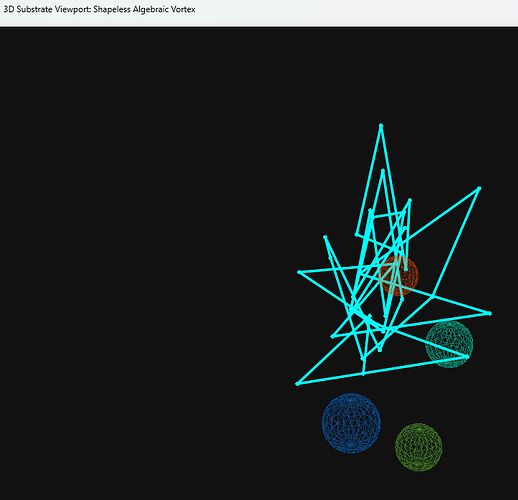Click the long cyan edge along the wireframe bottom
Screen dimensions: 518x500
(382, 370)
